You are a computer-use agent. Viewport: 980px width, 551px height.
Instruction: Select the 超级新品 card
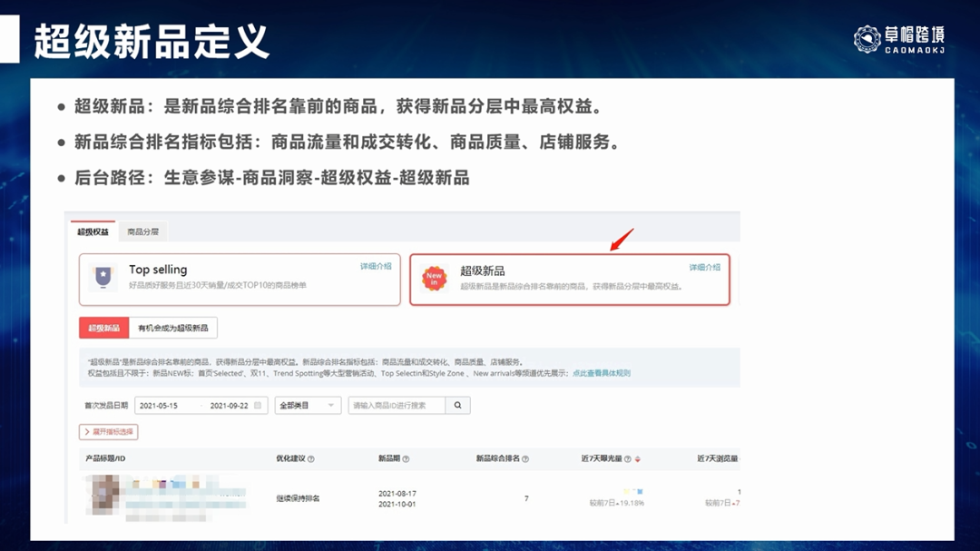(x=569, y=279)
